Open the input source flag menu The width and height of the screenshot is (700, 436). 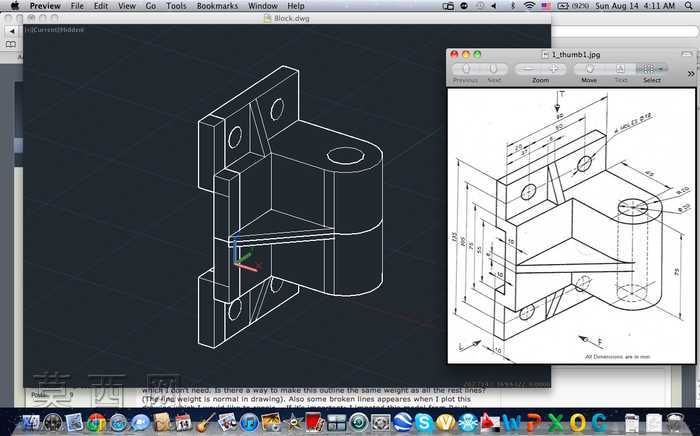546,6
